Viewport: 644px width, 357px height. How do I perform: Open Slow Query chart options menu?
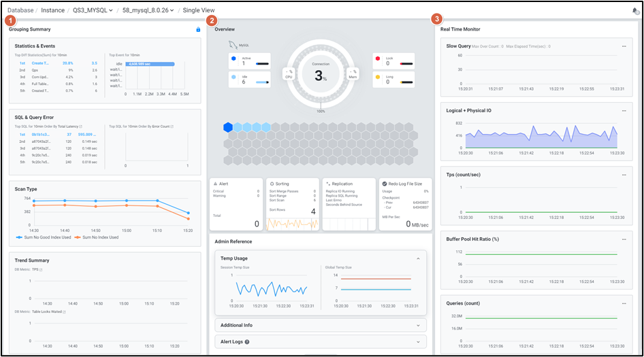[624, 46]
